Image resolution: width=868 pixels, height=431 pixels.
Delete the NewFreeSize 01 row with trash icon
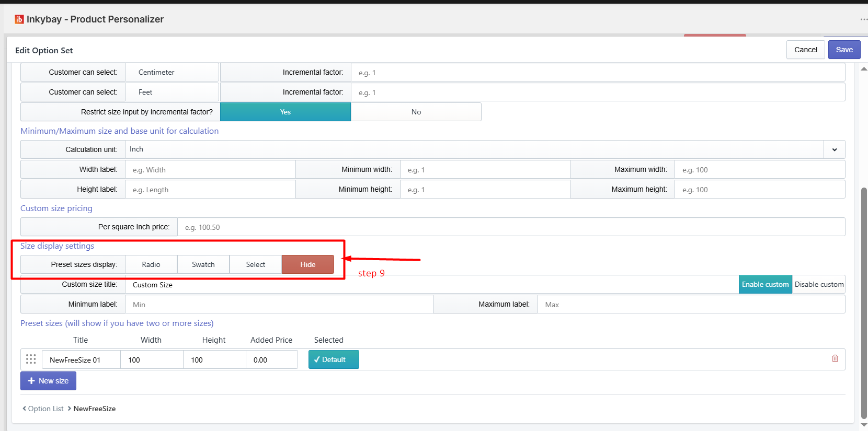pyautogui.click(x=835, y=358)
